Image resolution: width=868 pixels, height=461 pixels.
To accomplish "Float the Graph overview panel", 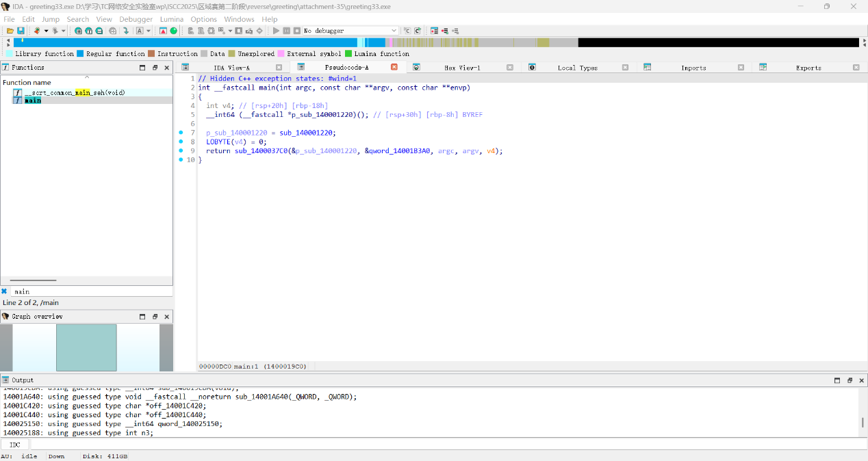I will [155, 317].
